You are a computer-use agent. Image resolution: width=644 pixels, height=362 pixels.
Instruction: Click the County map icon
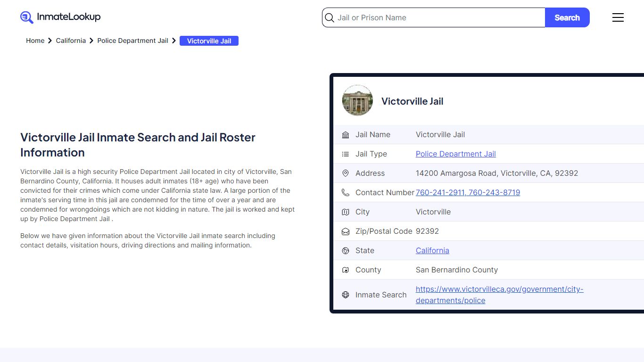coord(346,270)
